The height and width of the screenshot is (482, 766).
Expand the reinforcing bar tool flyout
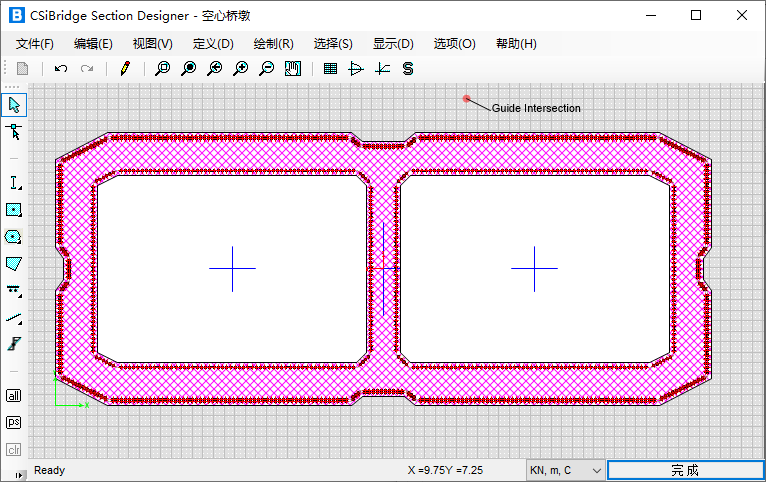(x=14, y=290)
